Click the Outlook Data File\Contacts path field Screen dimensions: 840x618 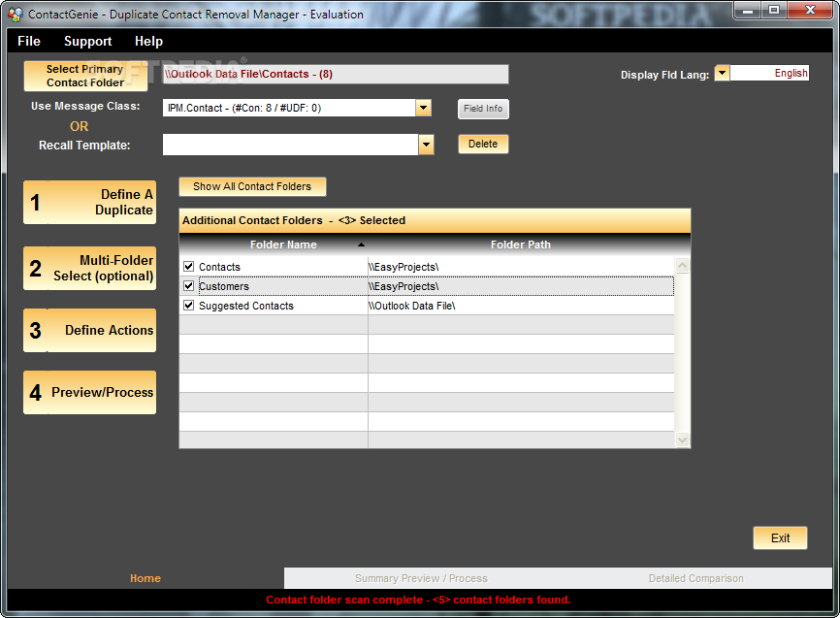coord(336,74)
